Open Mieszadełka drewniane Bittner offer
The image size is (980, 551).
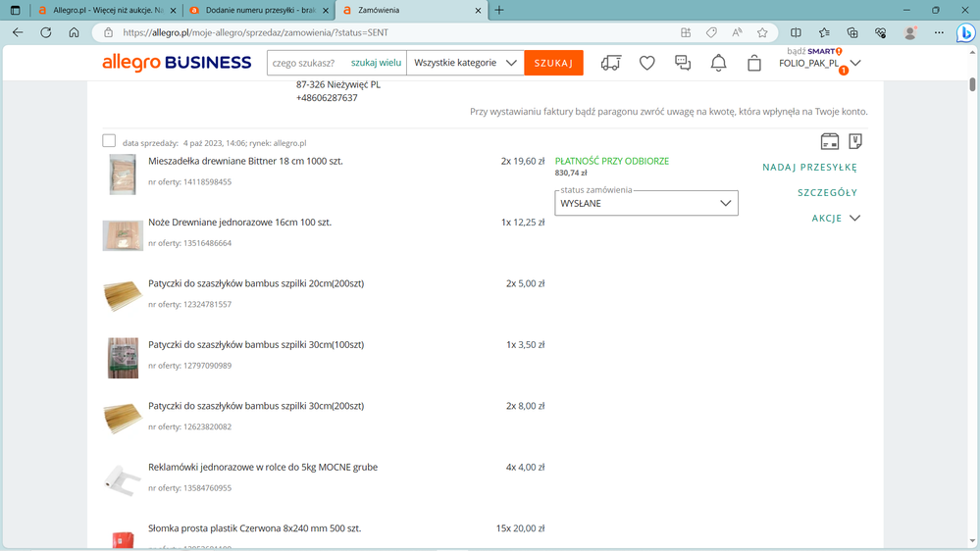tap(245, 161)
